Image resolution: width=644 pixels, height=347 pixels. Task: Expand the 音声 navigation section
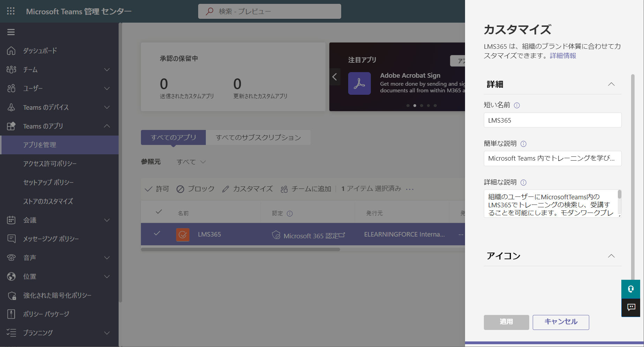coord(107,258)
